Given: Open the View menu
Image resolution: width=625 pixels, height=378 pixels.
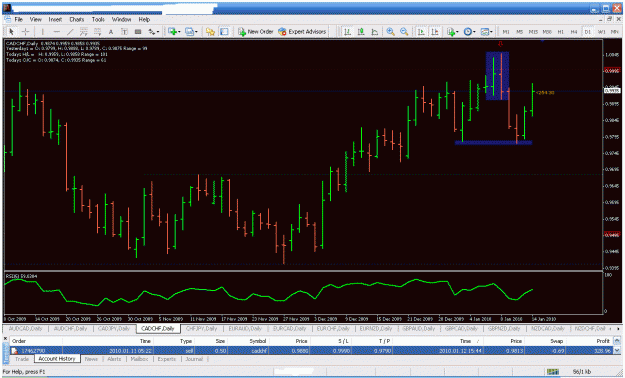Looking at the screenshot, I should pos(35,19).
